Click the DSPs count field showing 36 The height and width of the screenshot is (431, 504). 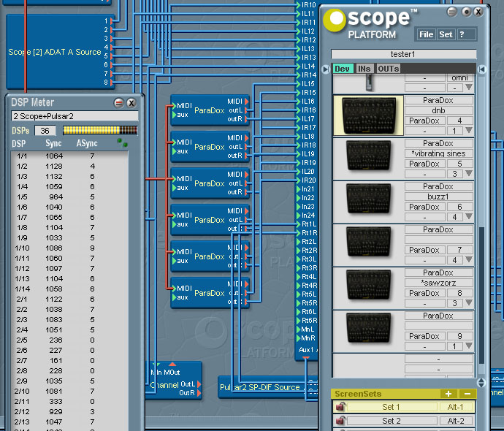(45, 131)
